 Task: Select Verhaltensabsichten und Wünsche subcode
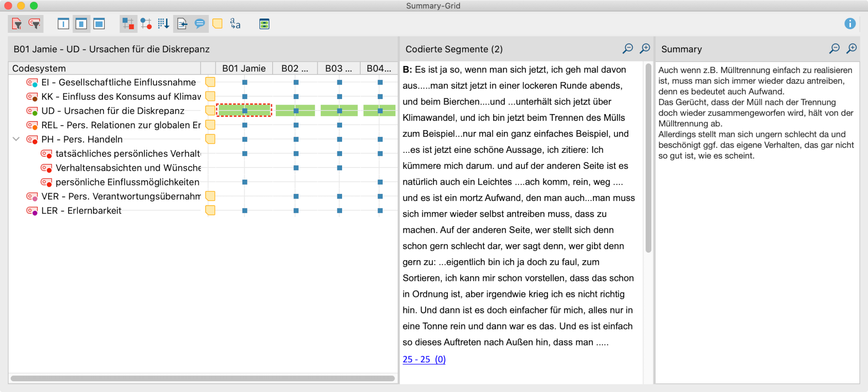pyautogui.click(x=128, y=167)
